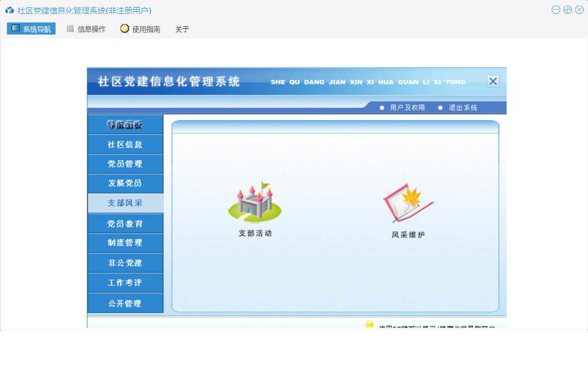The height and width of the screenshot is (385, 588).
Task: Open the 风采维护 leaf book icon
Action: point(408,202)
